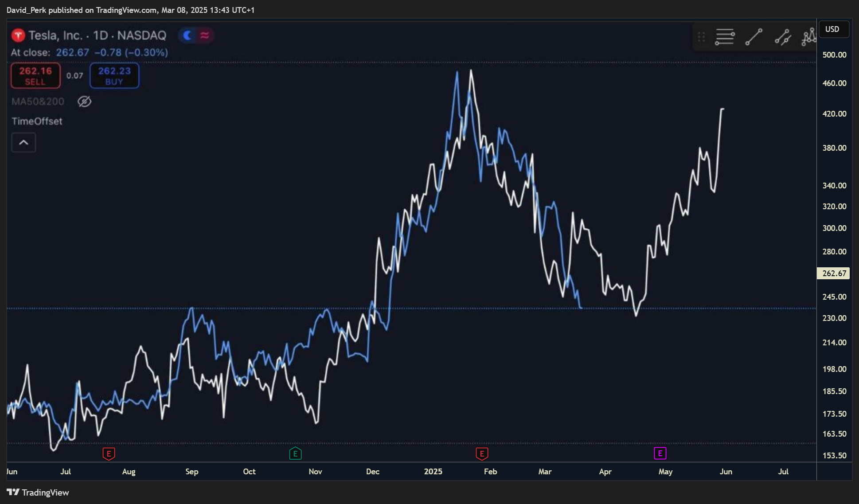Click the post-market moon icon
The width and height of the screenshot is (859, 504).
coord(187,35)
